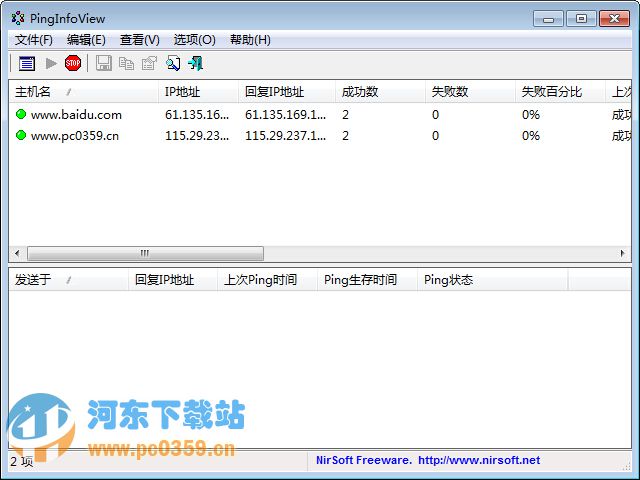Image resolution: width=640 pixels, height=480 pixels.
Task: Click the horizontal scrollbar left arrow
Action: (x=17, y=253)
